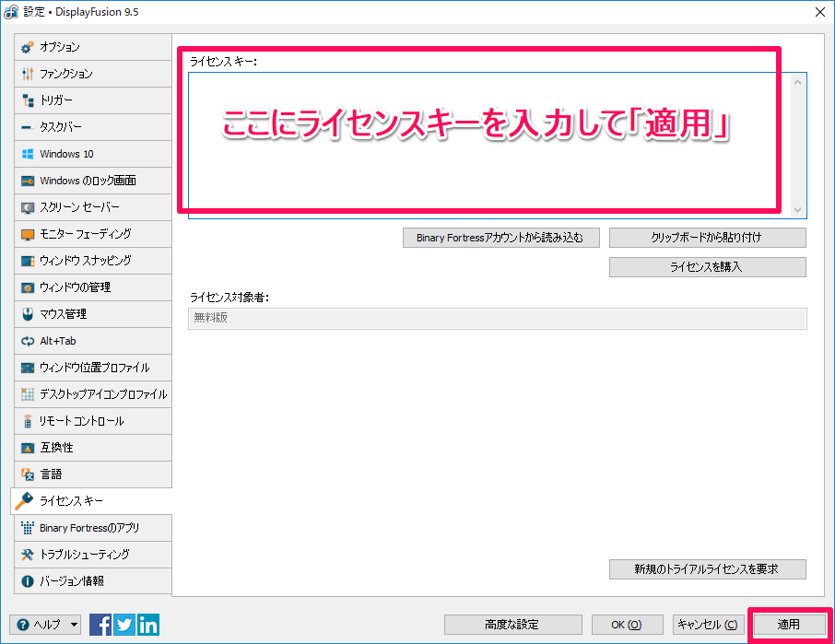This screenshot has width=835, height=644.
Task: Click クリップボードから貼り付け button
Action: coord(707,238)
